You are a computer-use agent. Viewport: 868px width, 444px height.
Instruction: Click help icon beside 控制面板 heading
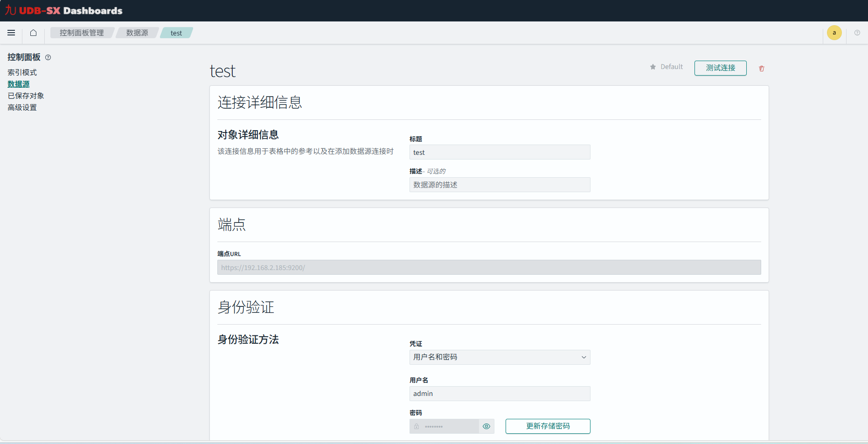click(48, 57)
